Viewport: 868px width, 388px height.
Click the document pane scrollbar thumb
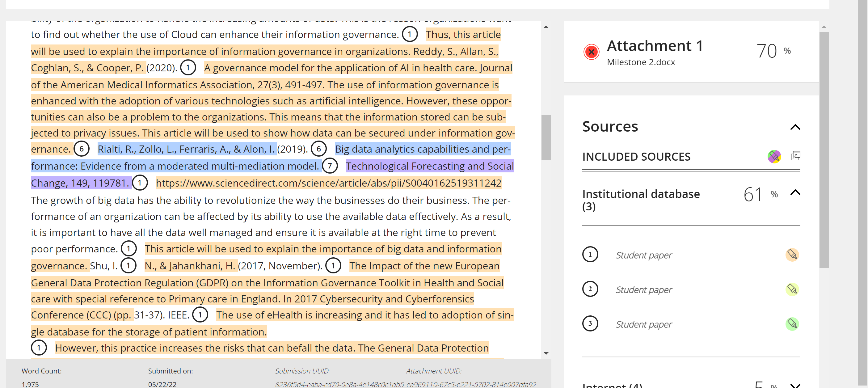tap(546, 137)
